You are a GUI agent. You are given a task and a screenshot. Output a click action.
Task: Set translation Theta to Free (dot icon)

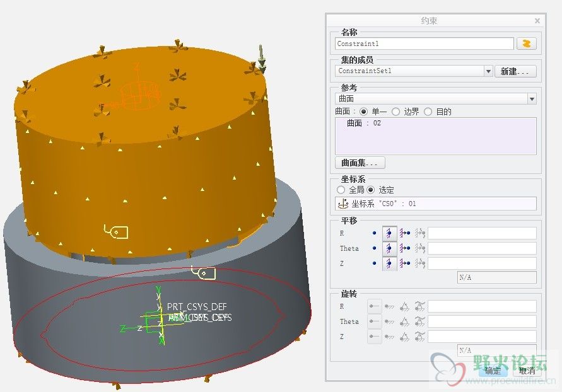[x=375, y=248]
